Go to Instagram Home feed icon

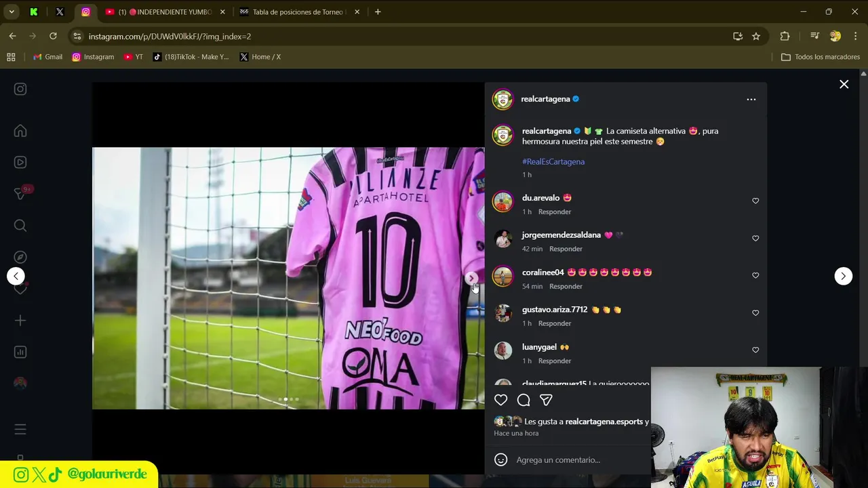20,131
